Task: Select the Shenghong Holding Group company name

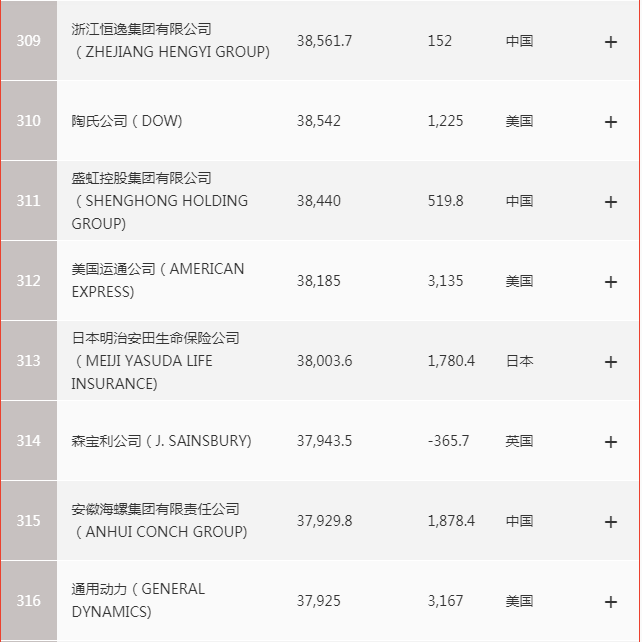Action: tap(160, 201)
